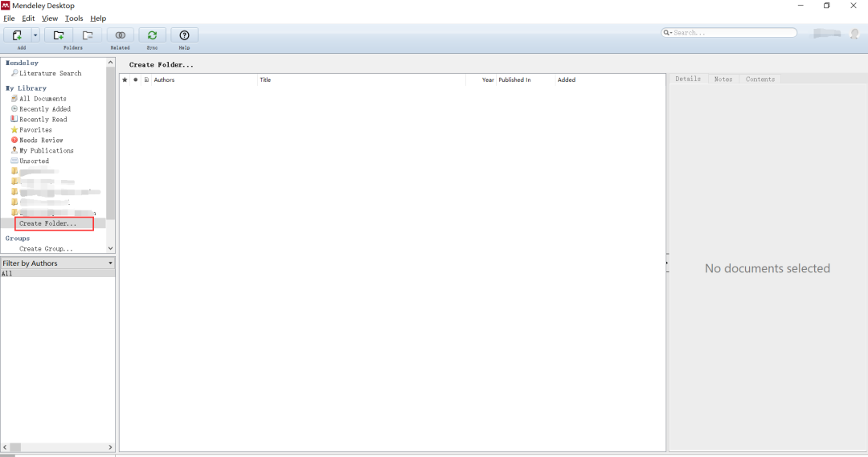
Task: Click the My Publications person icon
Action: tap(14, 150)
